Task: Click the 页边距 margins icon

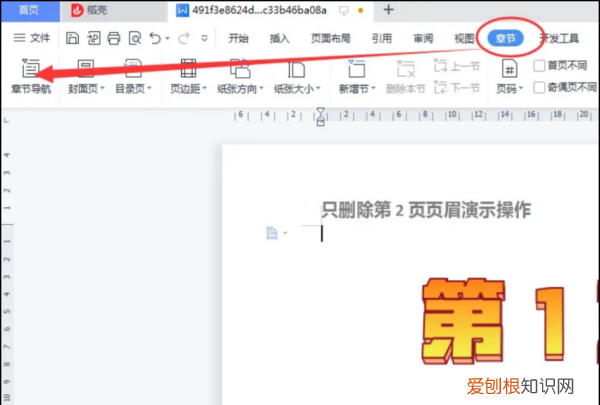Action: (x=188, y=69)
